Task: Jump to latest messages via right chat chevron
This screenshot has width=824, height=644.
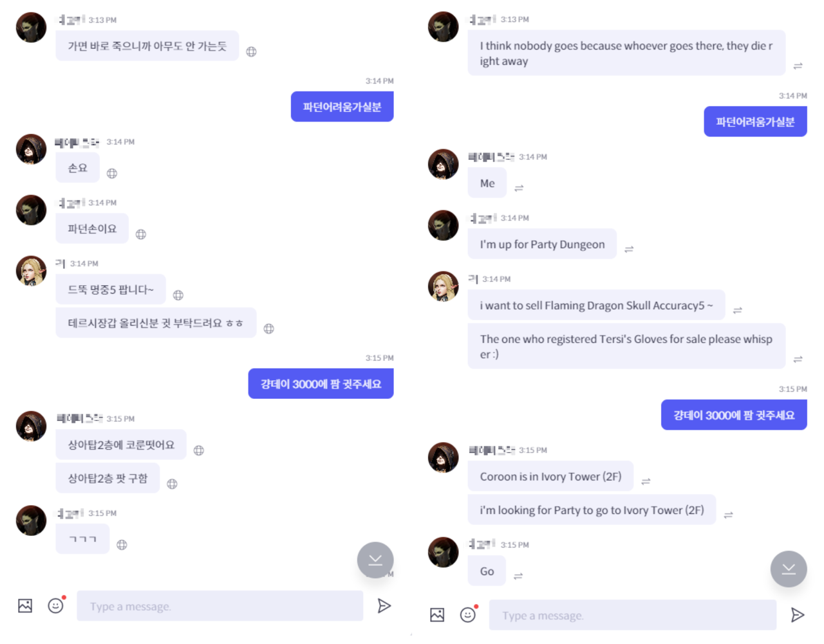Action: [x=788, y=569]
